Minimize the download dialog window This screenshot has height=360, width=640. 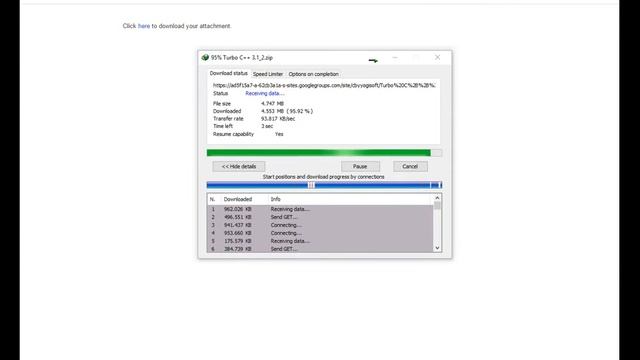(x=395, y=58)
